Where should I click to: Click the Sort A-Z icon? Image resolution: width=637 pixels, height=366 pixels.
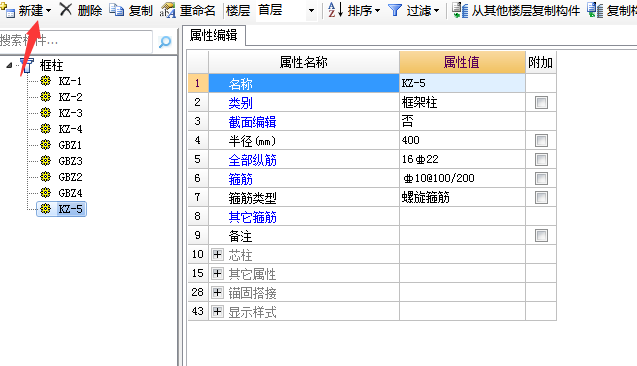(336, 10)
